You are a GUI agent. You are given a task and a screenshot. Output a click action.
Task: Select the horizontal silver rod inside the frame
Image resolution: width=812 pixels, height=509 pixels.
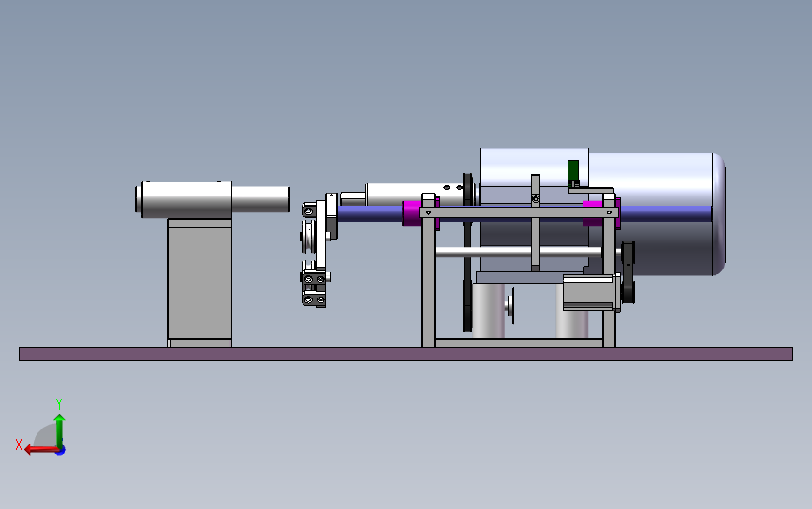click(x=518, y=253)
